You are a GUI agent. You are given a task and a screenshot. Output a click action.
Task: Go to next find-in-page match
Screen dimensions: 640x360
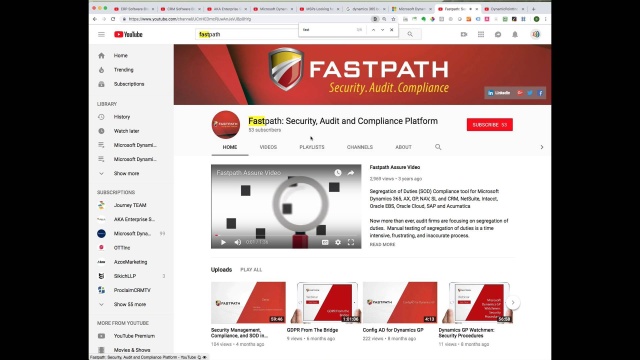[382, 30]
